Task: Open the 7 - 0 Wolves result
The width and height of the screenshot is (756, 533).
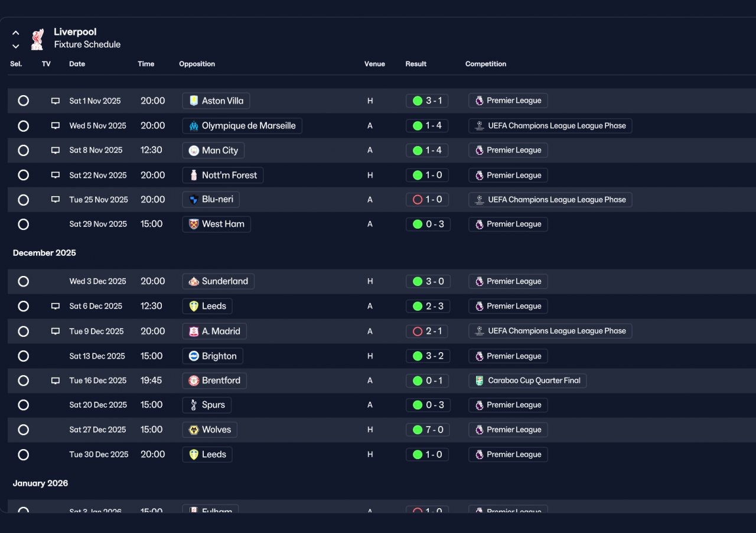Action: (428, 430)
